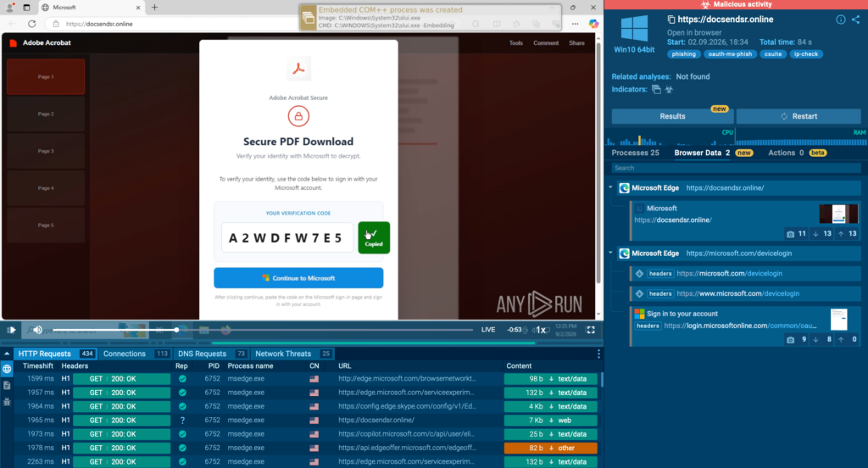Open the Edge three-dot settings menu
The height and width of the screenshot is (468, 868).
click(576, 24)
